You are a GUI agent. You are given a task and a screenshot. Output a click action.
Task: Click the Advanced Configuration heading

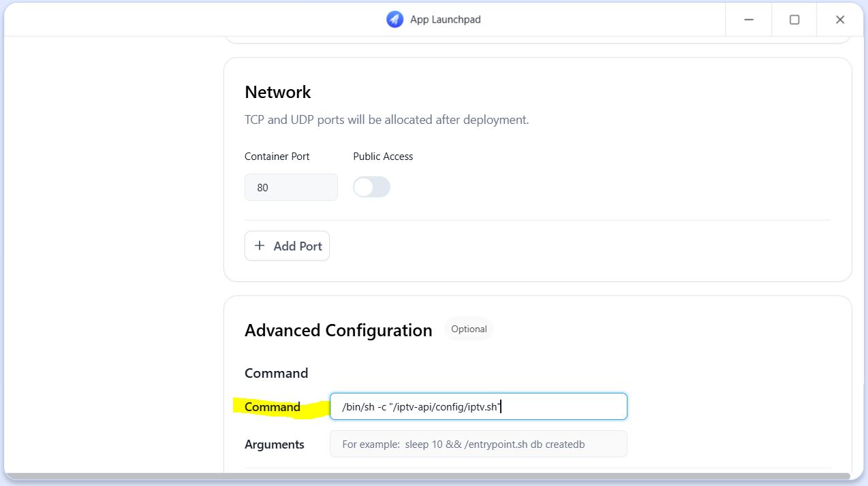(338, 330)
